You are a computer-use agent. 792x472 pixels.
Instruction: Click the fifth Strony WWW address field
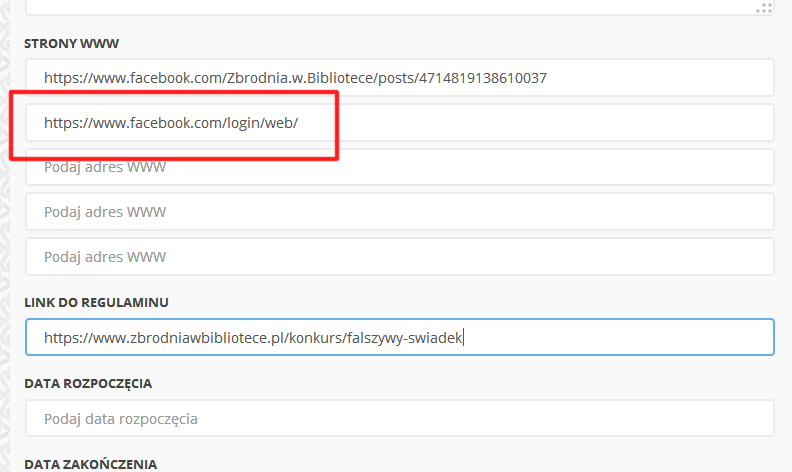[400, 256]
